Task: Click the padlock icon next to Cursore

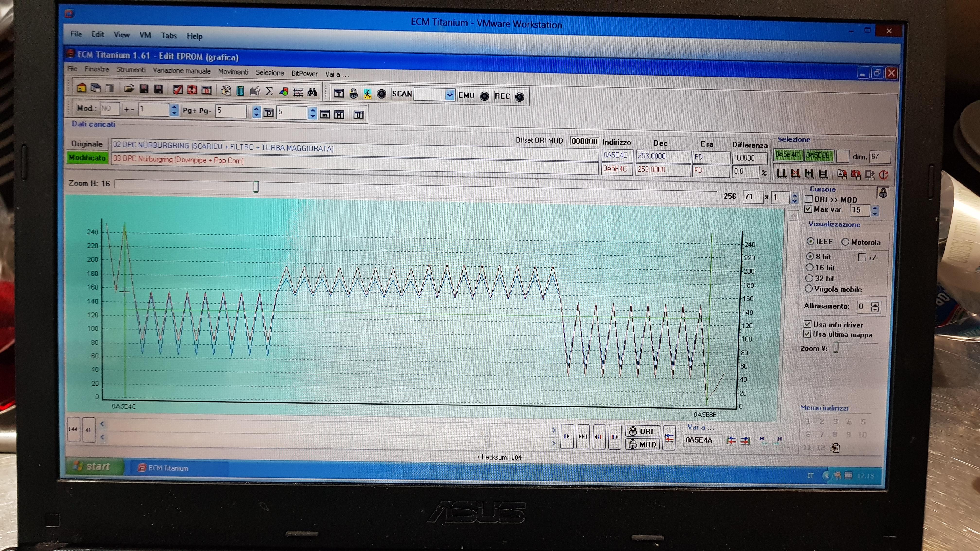Action: (883, 193)
